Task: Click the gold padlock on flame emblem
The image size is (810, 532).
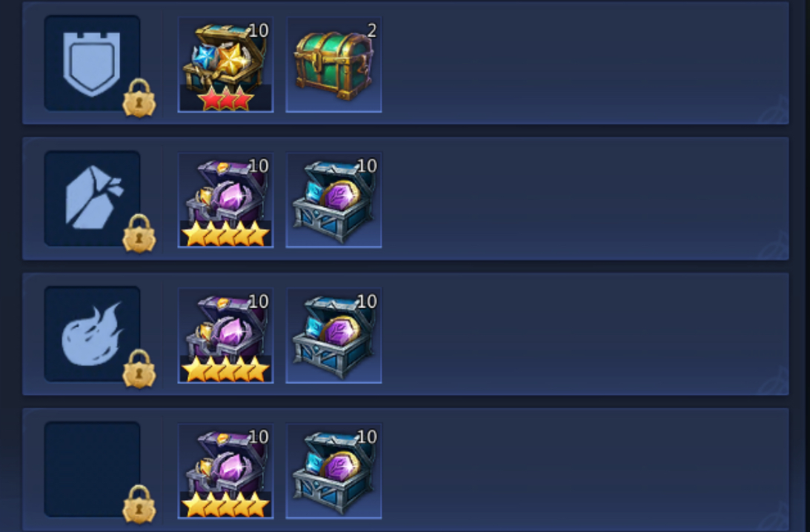Action: pos(139,368)
